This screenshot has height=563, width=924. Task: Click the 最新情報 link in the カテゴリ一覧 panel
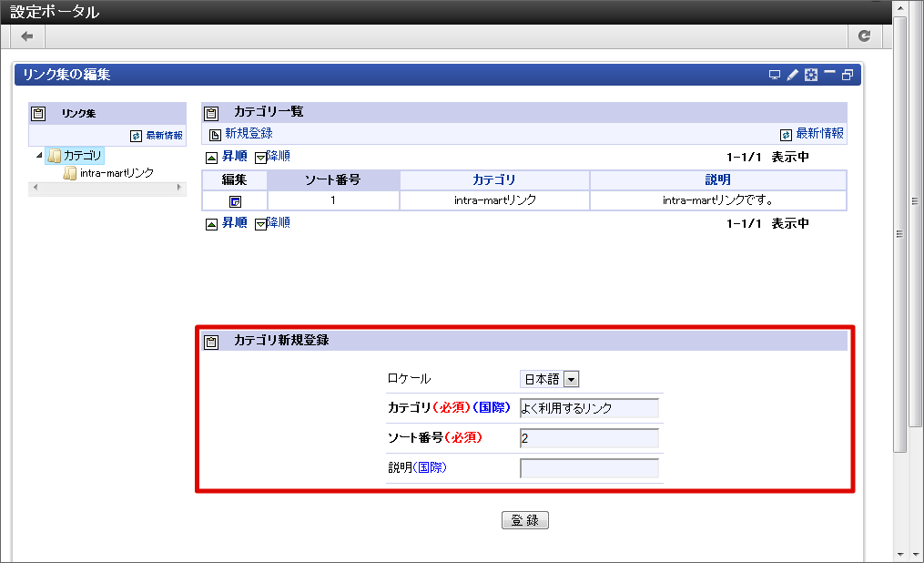tap(819, 134)
